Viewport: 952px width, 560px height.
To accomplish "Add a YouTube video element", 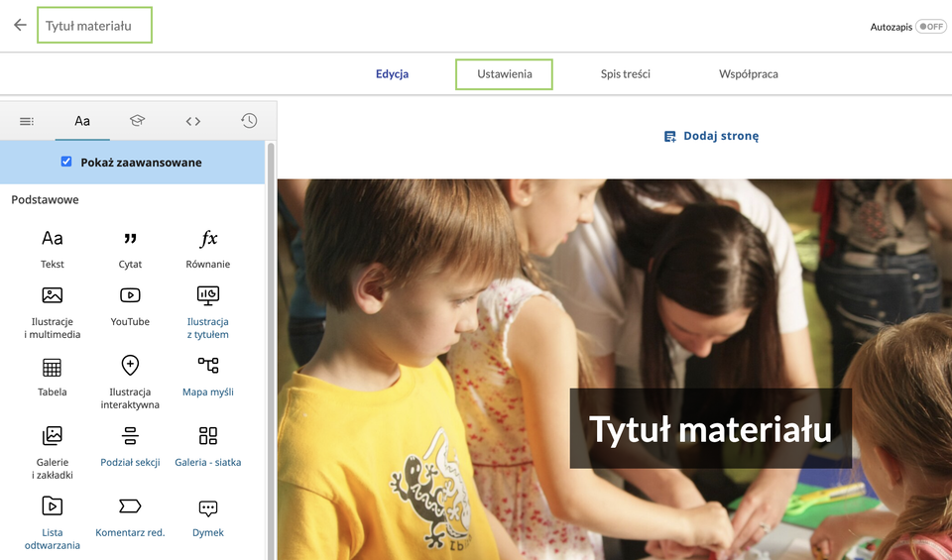I will coord(130,304).
